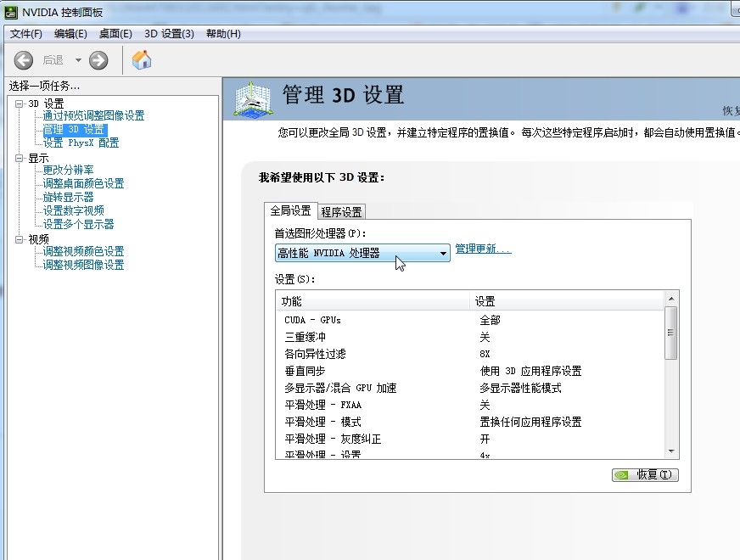This screenshot has height=560, width=740.
Task: Select the 多显示器/混合 GPU 加速 row
Action: point(469,388)
